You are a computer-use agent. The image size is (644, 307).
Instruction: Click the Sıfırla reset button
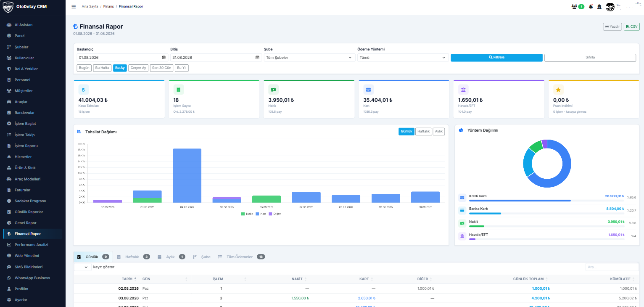point(590,58)
